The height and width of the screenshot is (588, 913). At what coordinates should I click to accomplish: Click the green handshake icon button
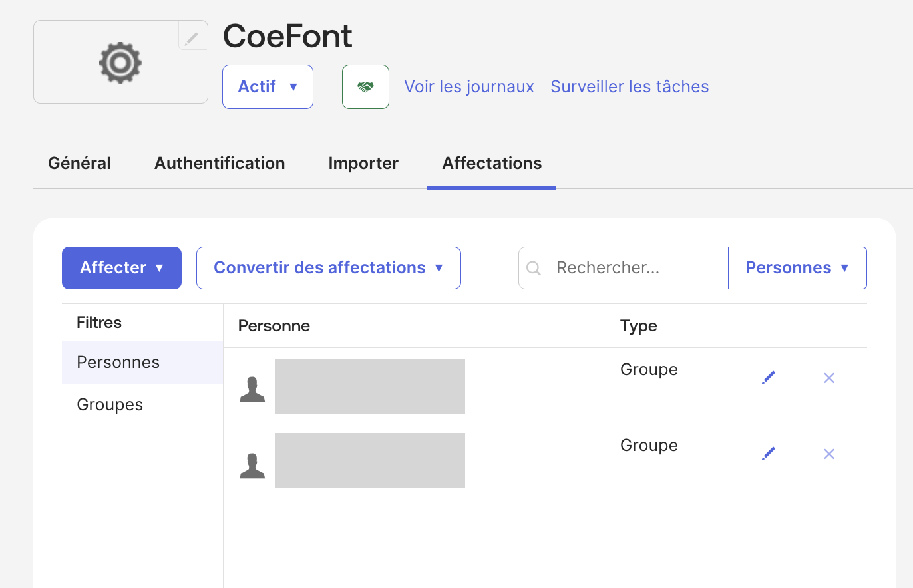(365, 86)
